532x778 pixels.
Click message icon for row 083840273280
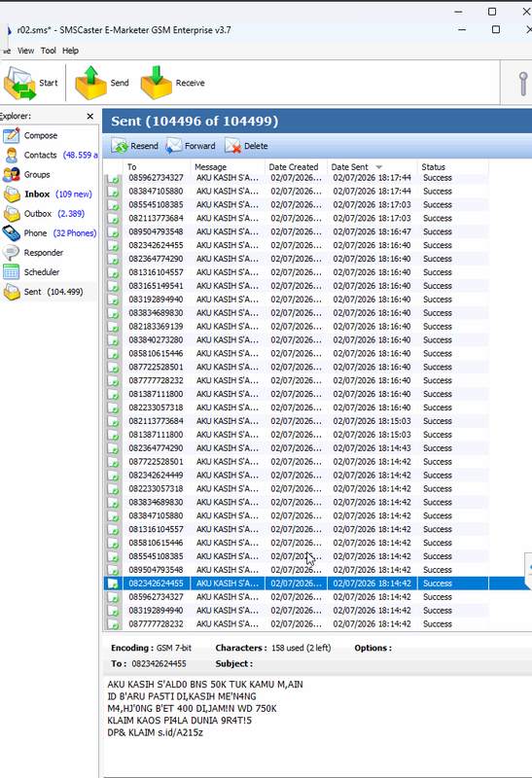113,340
